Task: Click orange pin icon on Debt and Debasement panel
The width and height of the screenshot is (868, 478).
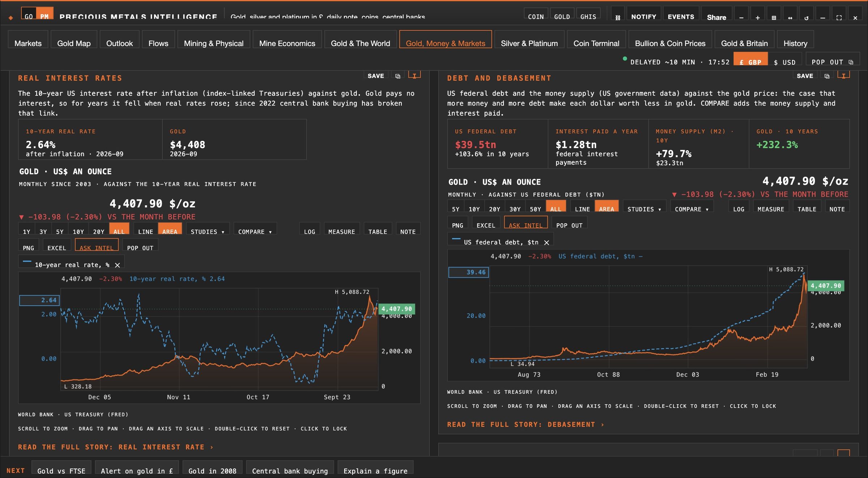Action: pos(843,75)
